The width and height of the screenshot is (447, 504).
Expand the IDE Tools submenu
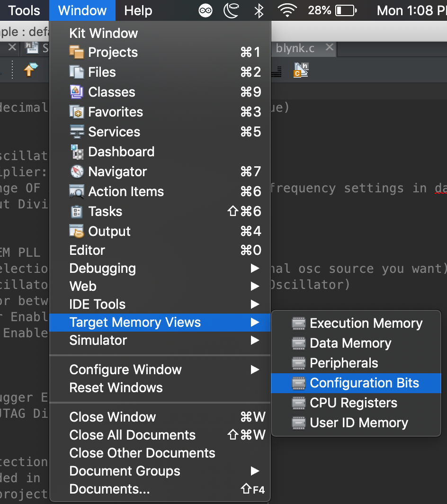click(98, 304)
